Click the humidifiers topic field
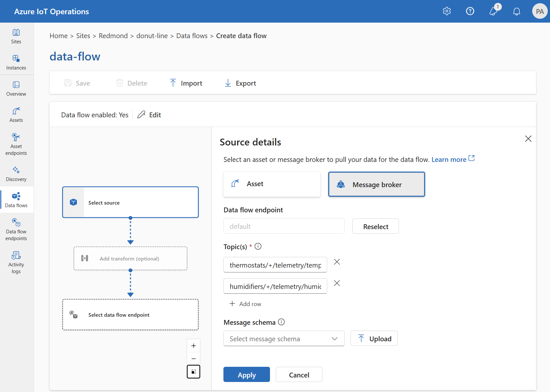 275,286
